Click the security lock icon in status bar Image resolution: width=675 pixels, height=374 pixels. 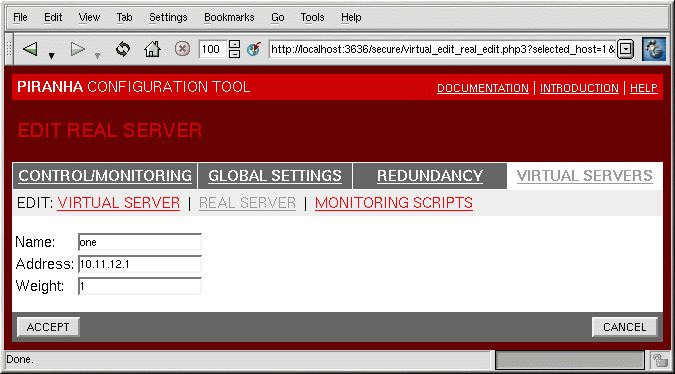click(x=659, y=360)
